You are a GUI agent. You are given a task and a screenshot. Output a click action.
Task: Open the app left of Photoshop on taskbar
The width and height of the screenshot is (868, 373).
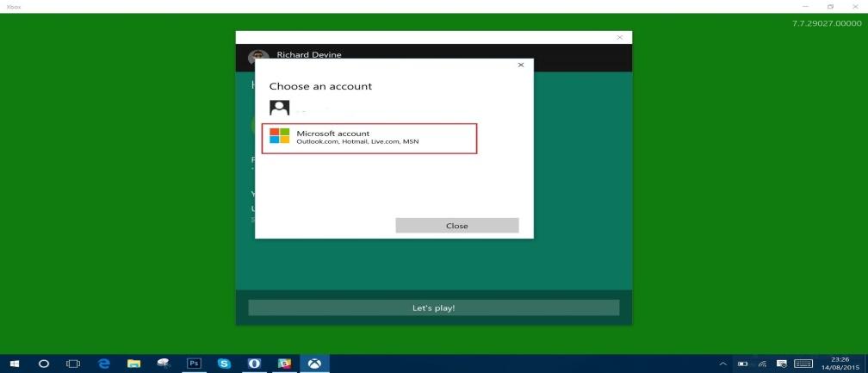pyautogui.click(x=164, y=364)
